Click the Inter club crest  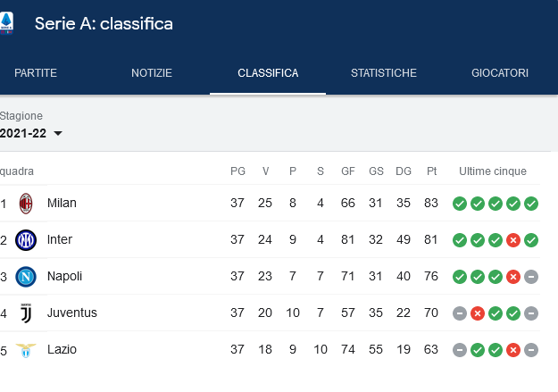click(26, 240)
